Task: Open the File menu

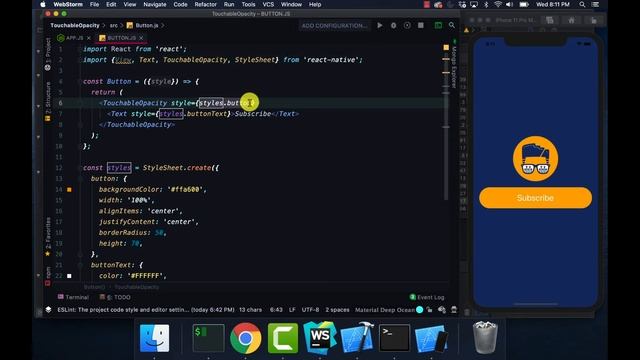Action: [x=94, y=4]
